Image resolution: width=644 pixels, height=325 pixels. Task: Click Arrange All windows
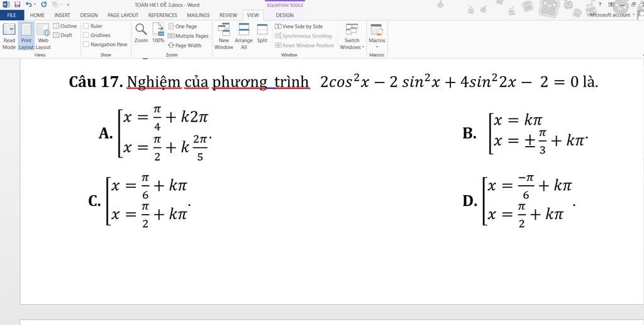pyautogui.click(x=244, y=36)
